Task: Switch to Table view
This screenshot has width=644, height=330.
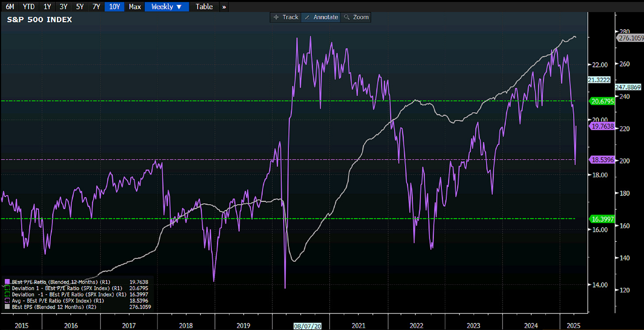Action: [x=204, y=7]
